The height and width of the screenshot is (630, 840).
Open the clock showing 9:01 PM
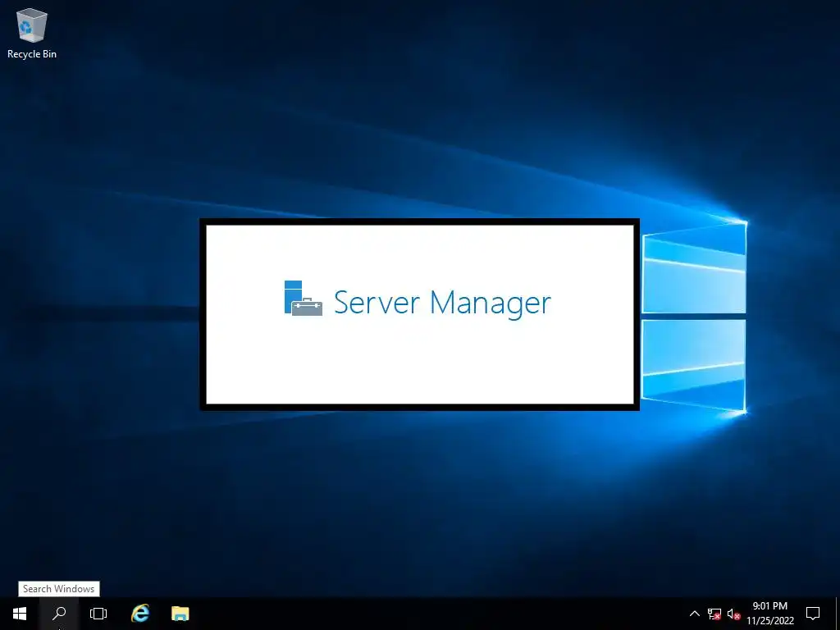coord(770,614)
